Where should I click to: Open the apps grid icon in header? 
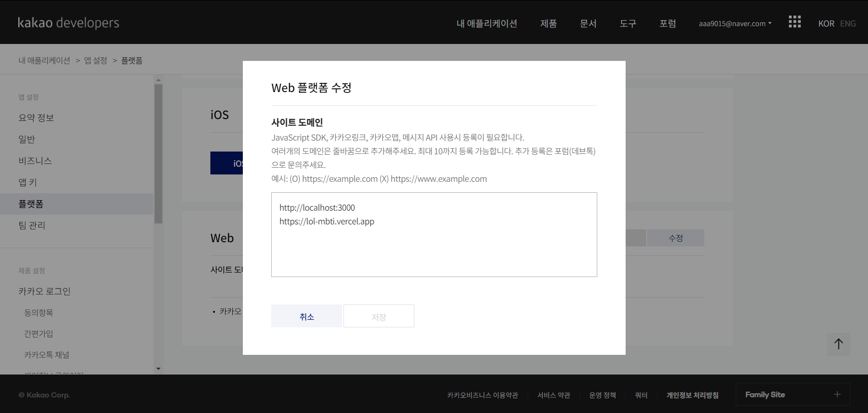pos(794,22)
